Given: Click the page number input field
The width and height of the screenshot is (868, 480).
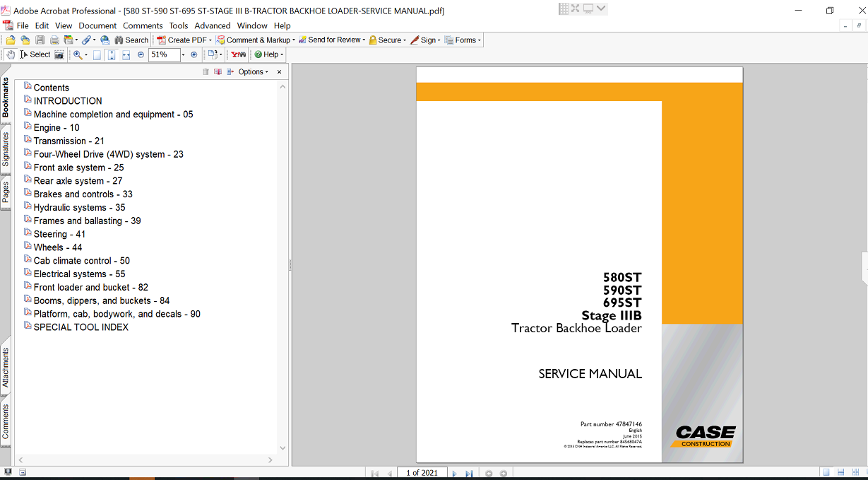Looking at the screenshot, I should [x=422, y=473].
